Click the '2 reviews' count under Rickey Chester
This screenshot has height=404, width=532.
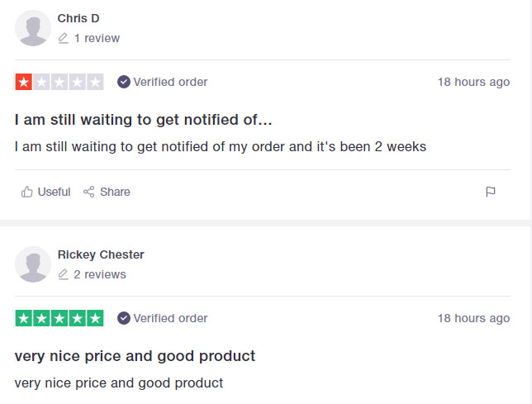click(100, 274)
